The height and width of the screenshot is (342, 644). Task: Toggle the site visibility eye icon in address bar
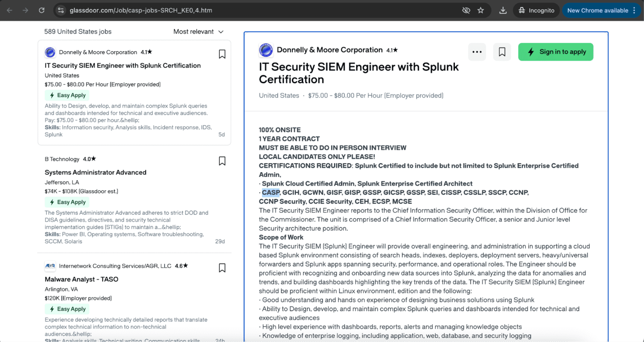coord(466,10)
